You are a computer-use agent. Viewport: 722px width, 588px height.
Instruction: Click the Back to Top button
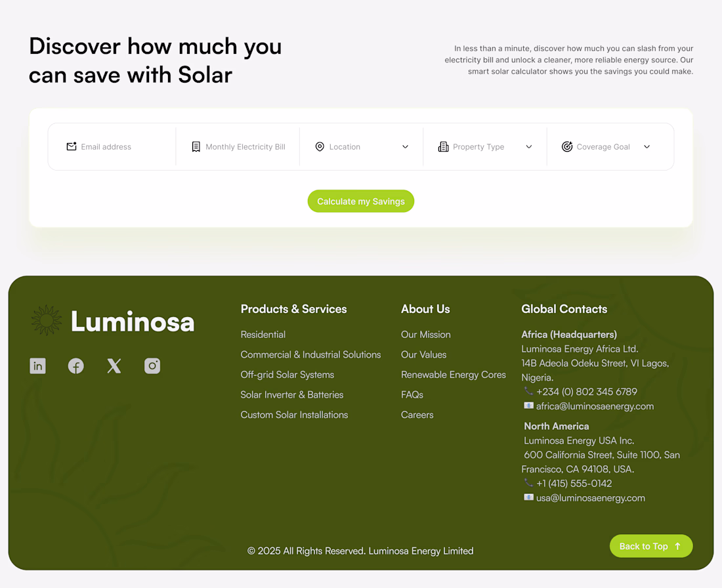[x=651, y=546]
